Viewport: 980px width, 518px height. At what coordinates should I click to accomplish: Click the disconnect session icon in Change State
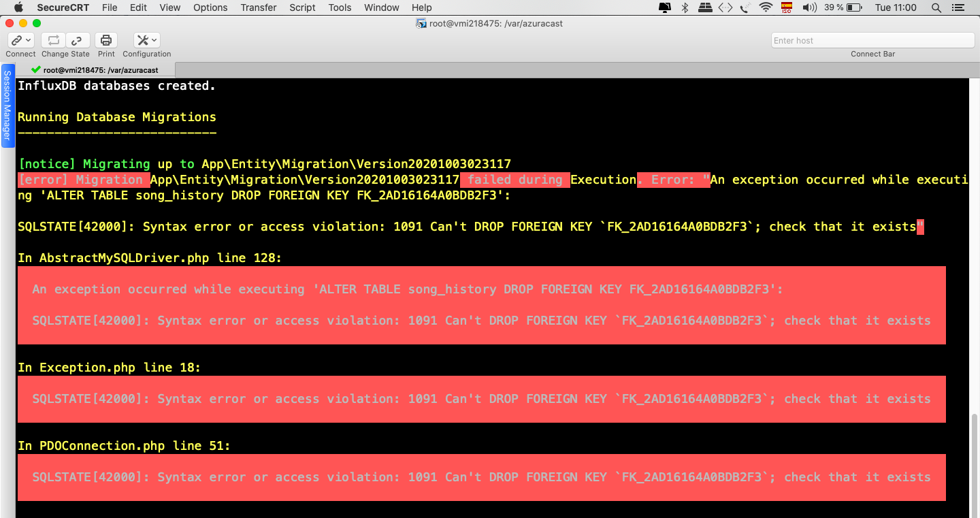[x=77, y=40]
